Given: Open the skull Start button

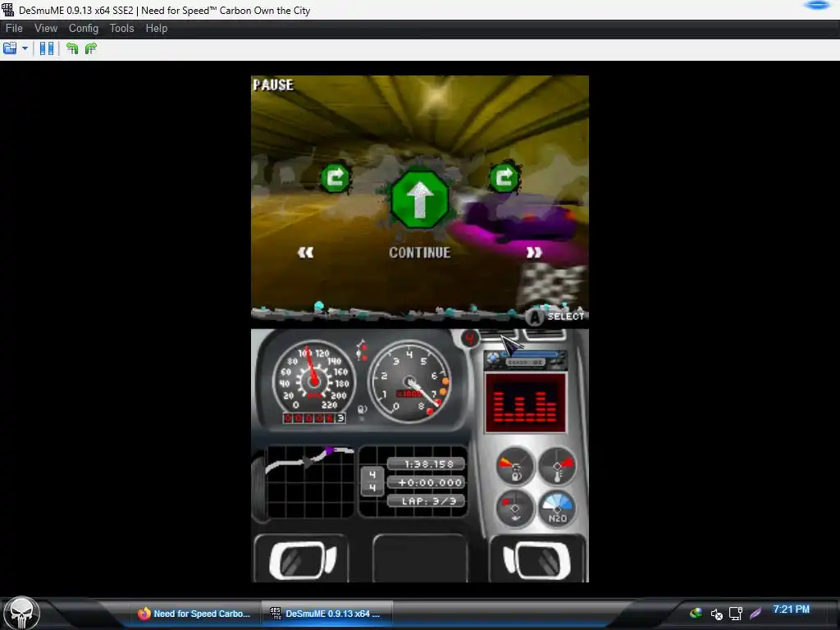Looking at the screenshot, I should coord(22,613).
